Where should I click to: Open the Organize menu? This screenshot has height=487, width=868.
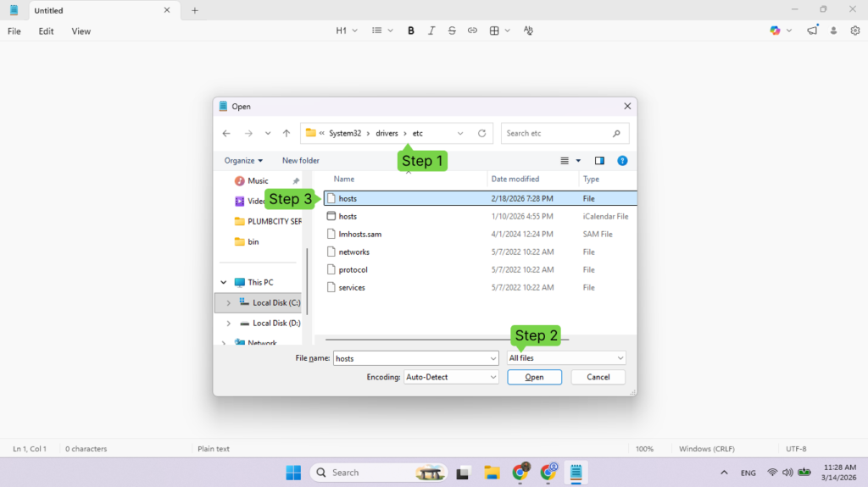pyautogui.click(x=243, y=161)
